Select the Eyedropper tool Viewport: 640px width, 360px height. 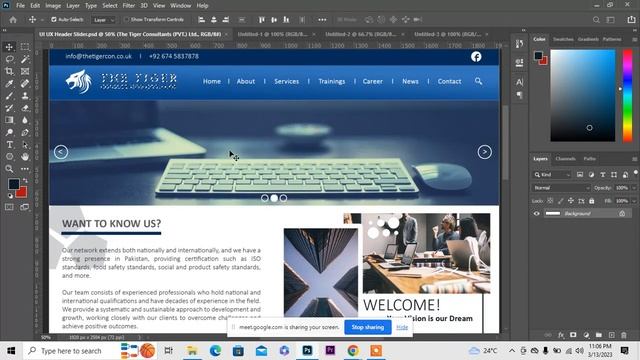coord(9,84)
